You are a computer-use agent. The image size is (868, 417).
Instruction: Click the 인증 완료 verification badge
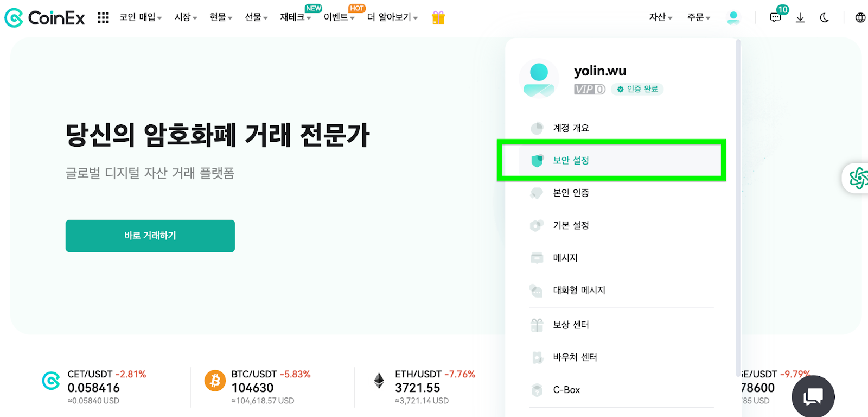[x=637, y=89]
